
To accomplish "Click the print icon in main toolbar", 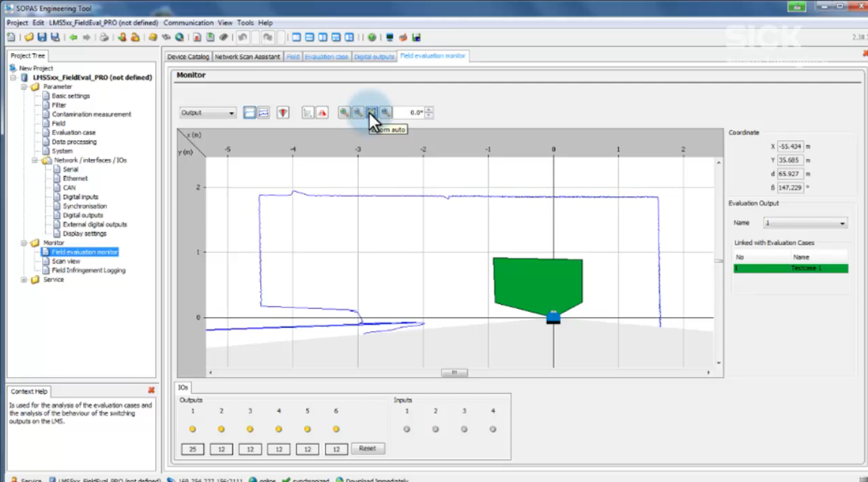I will (x=104, y=37).
